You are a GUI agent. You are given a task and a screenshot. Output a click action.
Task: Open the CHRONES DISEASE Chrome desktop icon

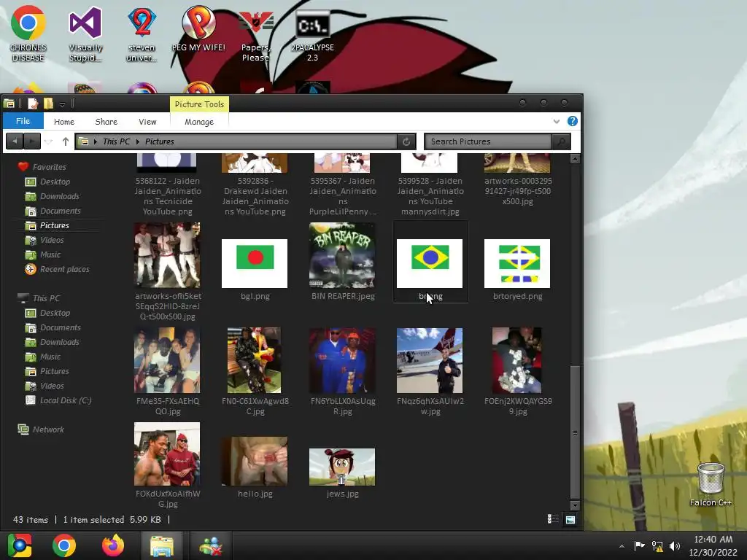(x=28, y=34)
